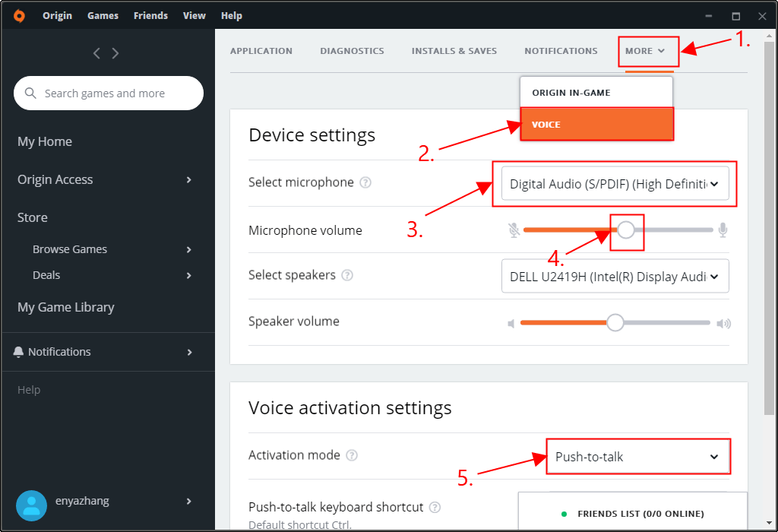778x532 pixels.
Task: Open the Help menu in the menu bar
Action: [x=232, y=16]
